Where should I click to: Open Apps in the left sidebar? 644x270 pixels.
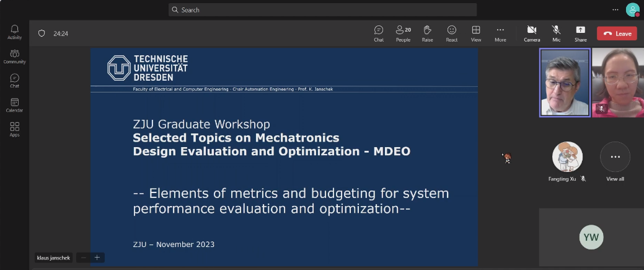15,129
